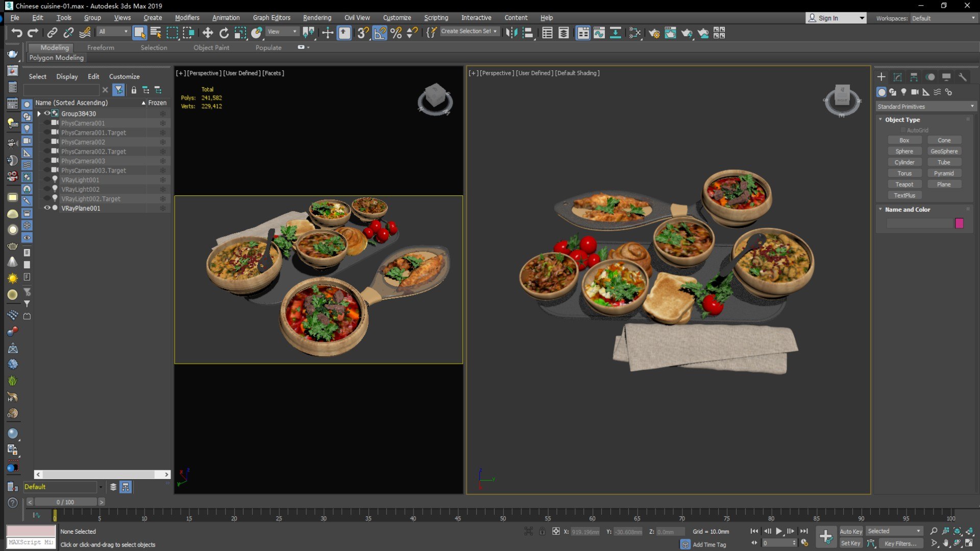Create a Teapot primitive
This screenshot has height=551, width=980.
pyautogui.click(x=904, y=184)
